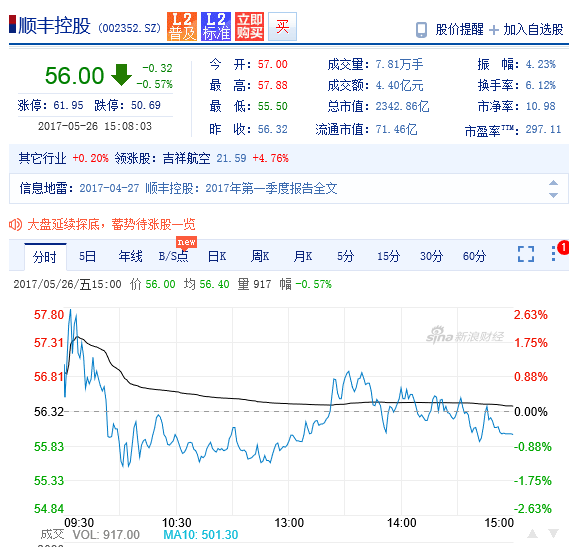Click the 买 buy button
The width and height of the screenshot is (569, 547).
[282, 26]
